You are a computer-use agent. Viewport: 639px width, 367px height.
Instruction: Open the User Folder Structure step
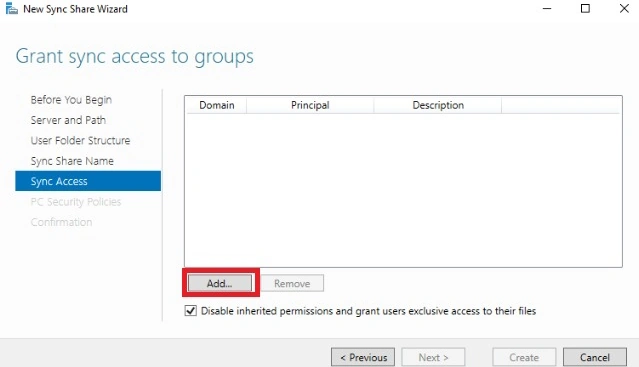click(80, 141)
